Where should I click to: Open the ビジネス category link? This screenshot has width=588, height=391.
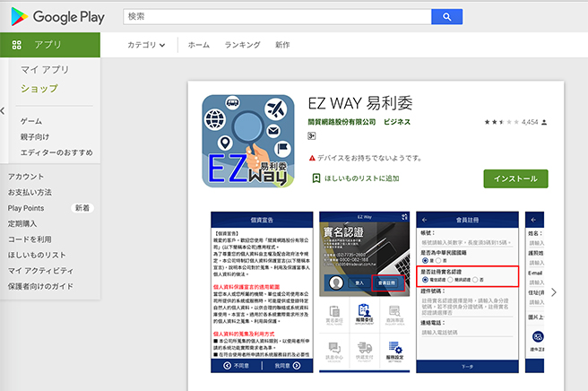tap(397, 122)
